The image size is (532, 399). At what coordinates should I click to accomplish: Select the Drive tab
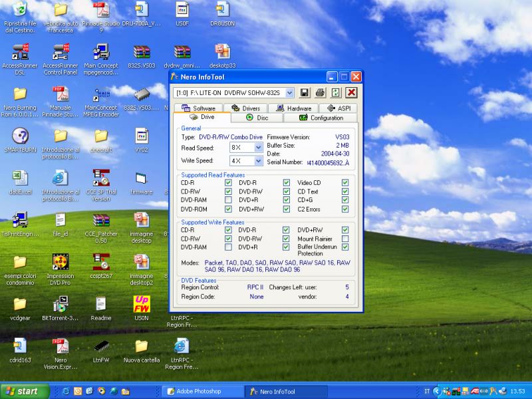tap(202, 117)
